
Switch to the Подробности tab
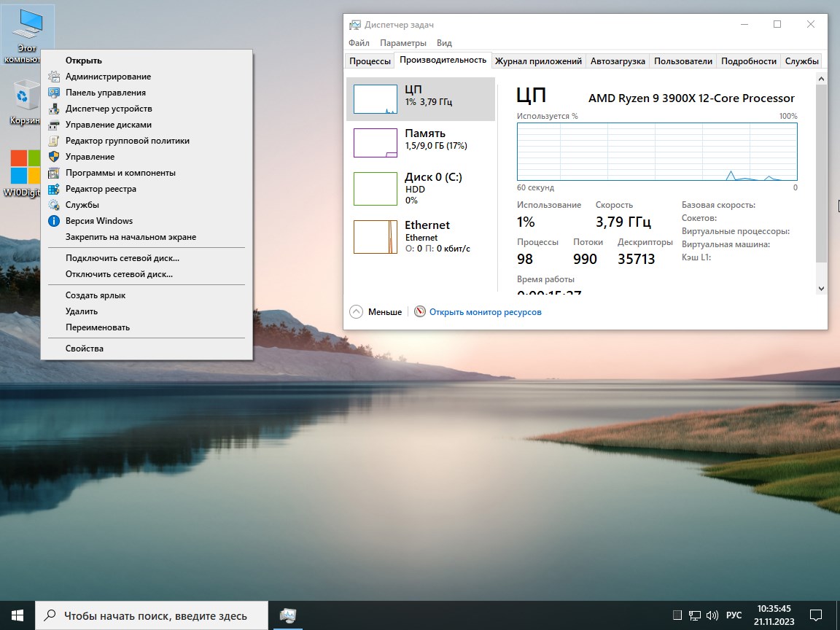coord(748,61)
